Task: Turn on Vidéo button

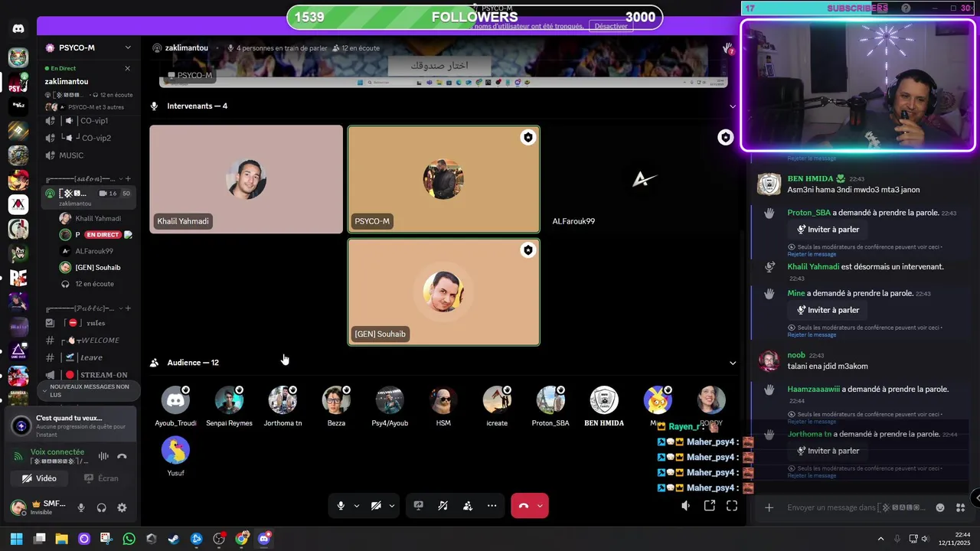Action: [40, 478]
